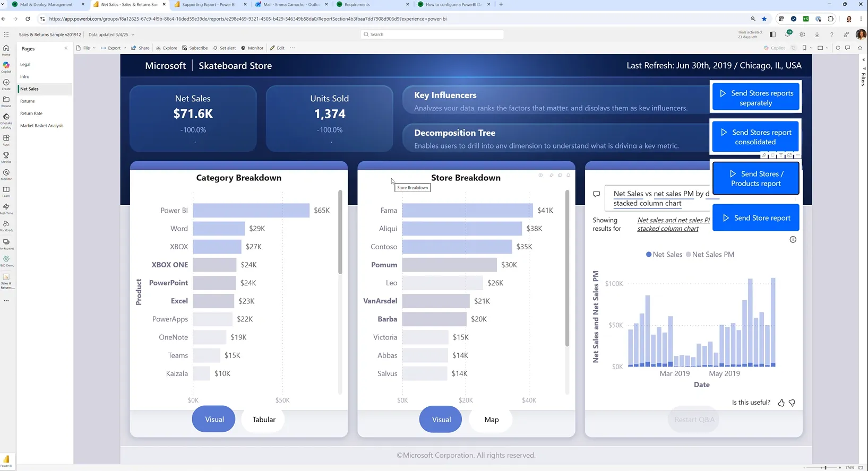Open notifications bell icon

788,34
